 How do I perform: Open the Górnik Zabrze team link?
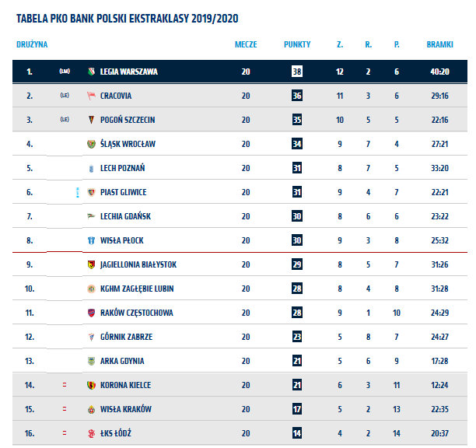tap(126, 337)
